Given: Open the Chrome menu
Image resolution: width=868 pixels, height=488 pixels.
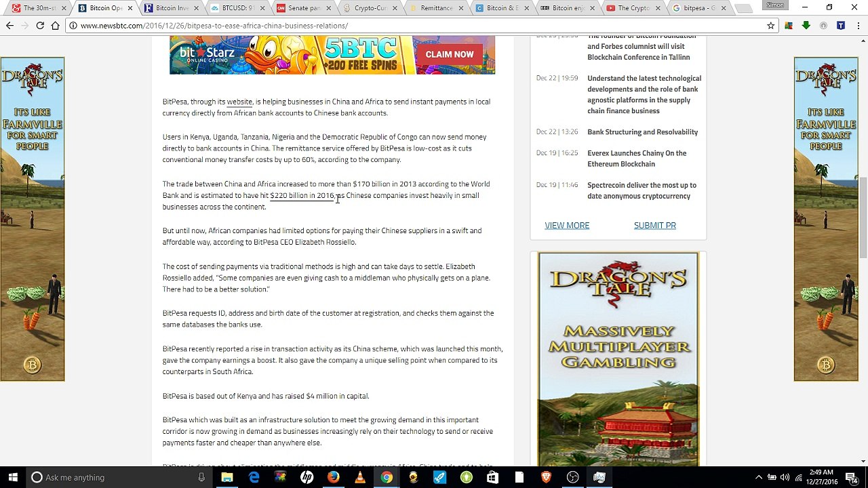Looking at the screenshot, I should (858, 25).
